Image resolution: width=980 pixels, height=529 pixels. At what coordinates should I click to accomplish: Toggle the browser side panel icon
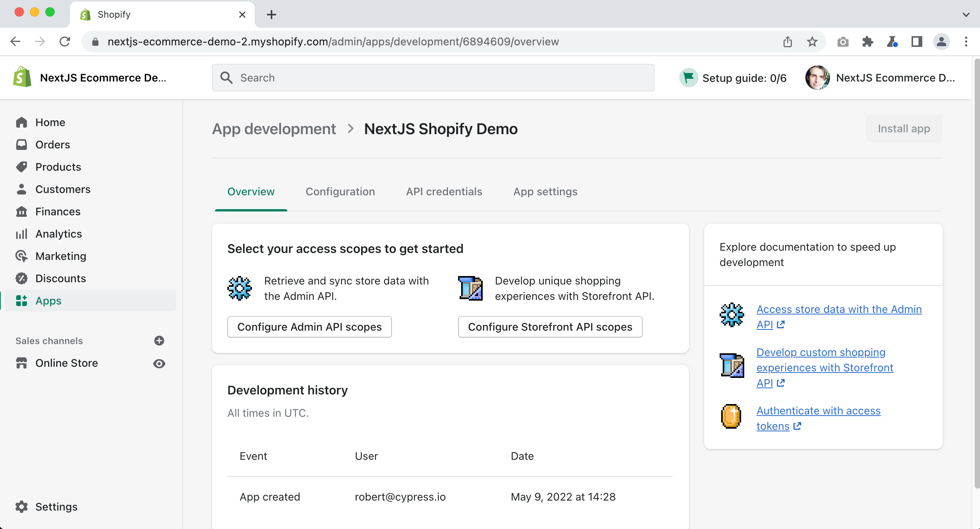tap(917, 42)
